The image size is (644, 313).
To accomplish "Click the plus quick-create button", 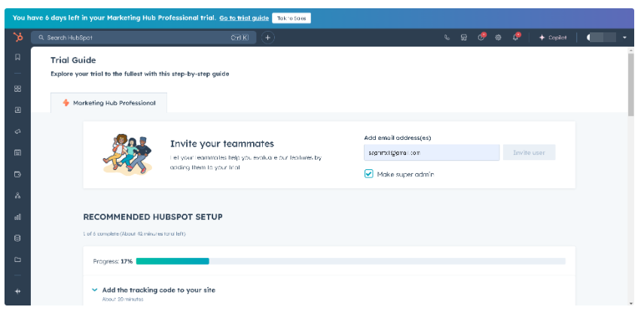I will pyautogui.click(x=269, y=37).
